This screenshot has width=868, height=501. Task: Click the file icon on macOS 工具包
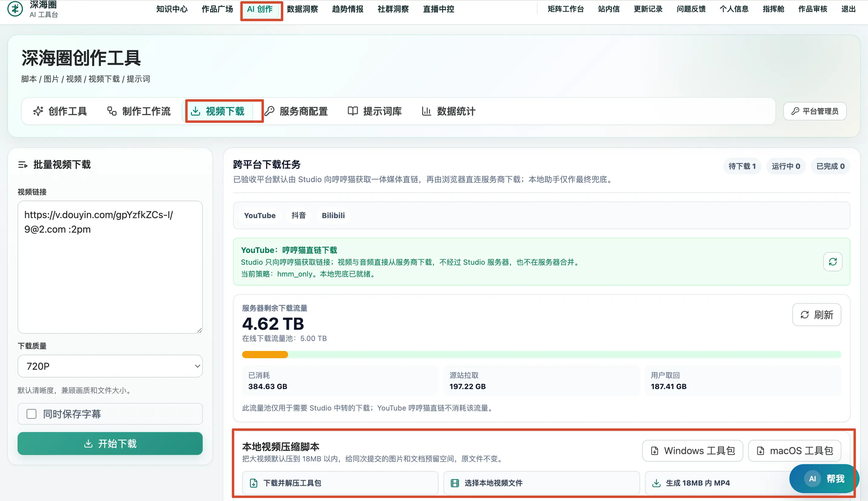point(761,451)
